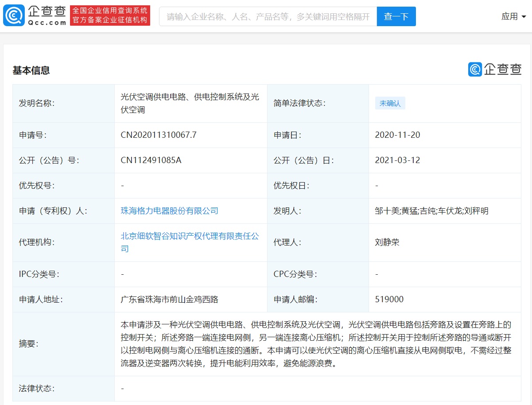Open the 珠海格力电器股份有限公司 company link
Viewport: 532px width, 405px height.
170,210
